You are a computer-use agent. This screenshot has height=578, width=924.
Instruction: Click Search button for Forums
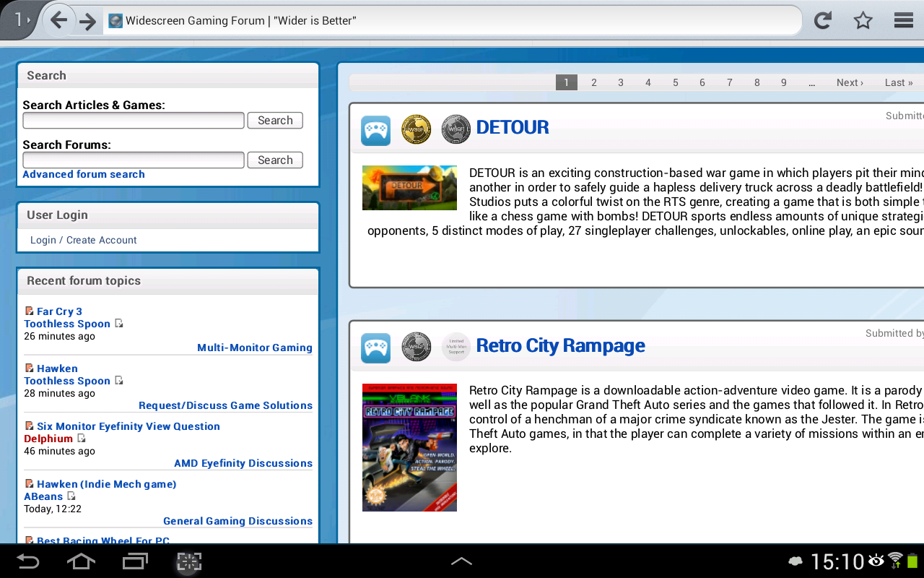pos(275,160)
